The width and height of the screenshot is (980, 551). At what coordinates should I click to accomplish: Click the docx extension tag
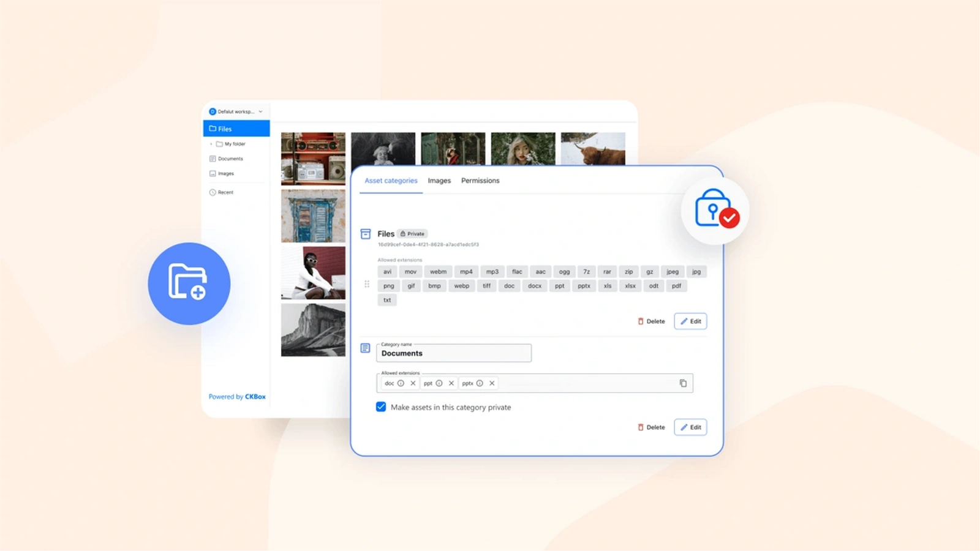535,286
